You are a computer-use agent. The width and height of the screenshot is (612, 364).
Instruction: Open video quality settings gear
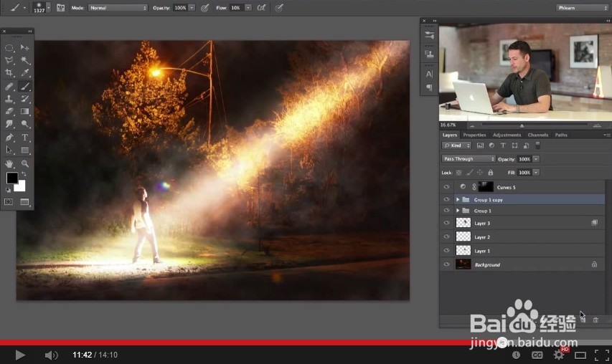(558, 355)
